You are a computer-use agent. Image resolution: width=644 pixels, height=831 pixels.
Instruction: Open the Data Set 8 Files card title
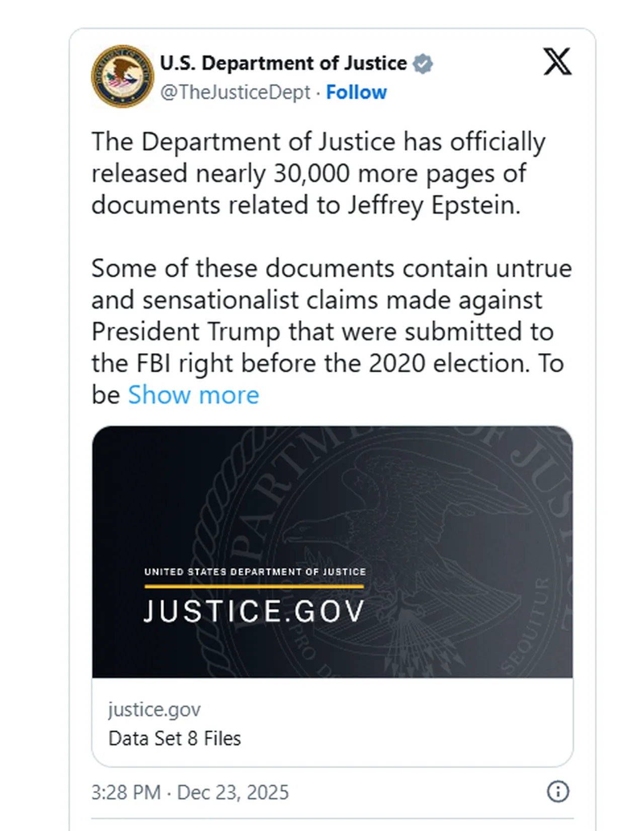click(x=175, y=738)
